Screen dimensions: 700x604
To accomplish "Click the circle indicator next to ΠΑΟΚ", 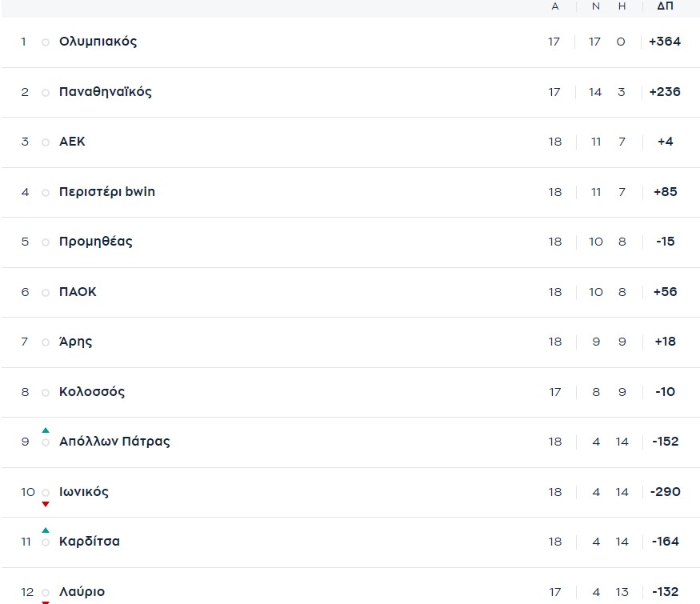I will coord(46,293).
